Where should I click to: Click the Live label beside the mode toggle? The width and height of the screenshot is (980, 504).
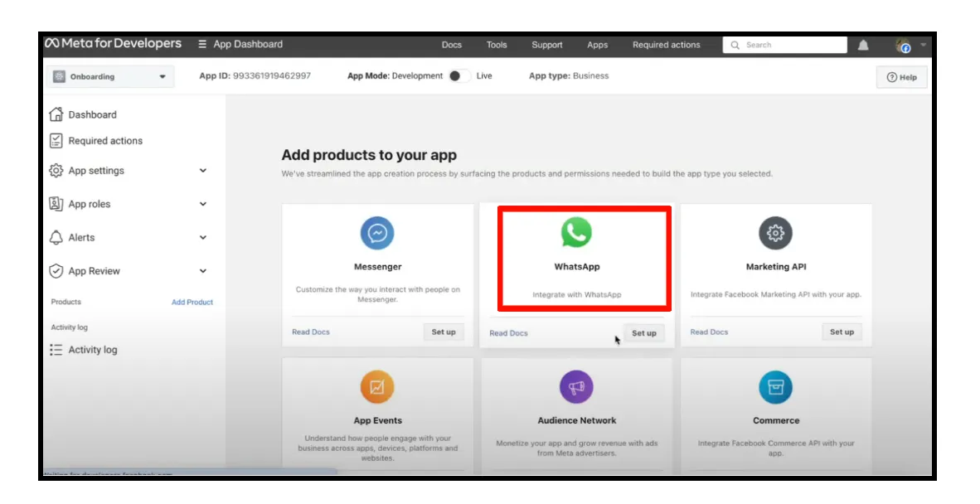(484, 75)
